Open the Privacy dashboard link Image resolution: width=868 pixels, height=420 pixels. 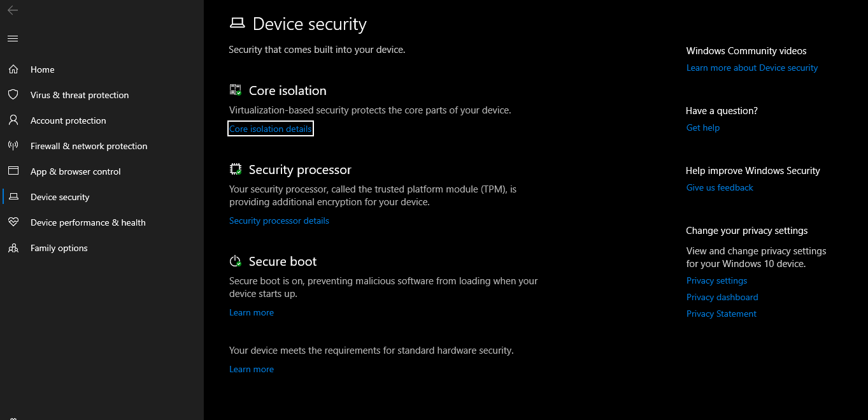point(722,297)
